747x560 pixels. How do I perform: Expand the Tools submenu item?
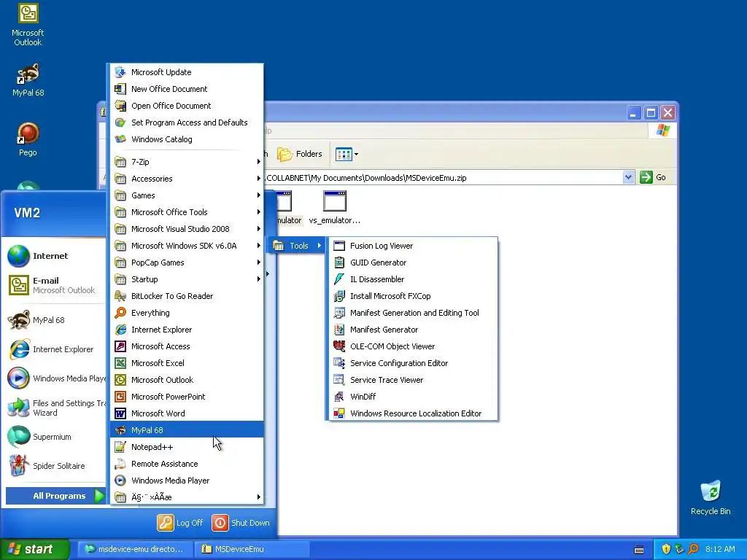click(296, 246)
